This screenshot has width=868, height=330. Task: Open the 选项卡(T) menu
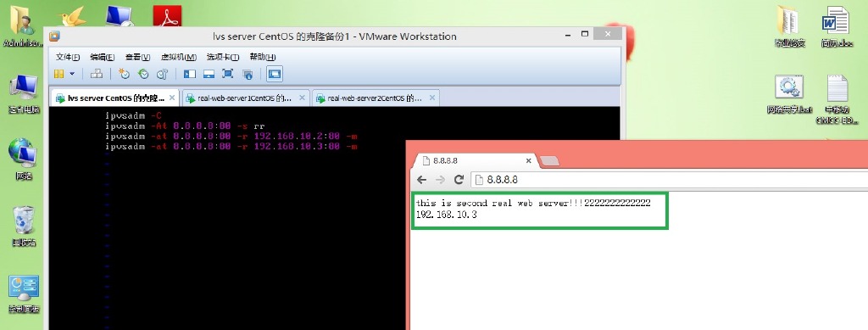223,57
